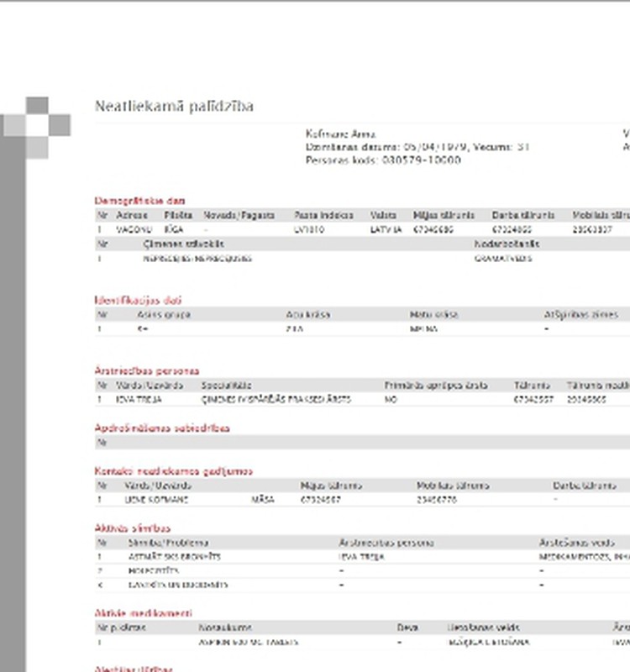The height and width of the screenshot is (672, 630).
Task: Click the 'Aktīvās slimības' section heading
Action: point(133,528)
